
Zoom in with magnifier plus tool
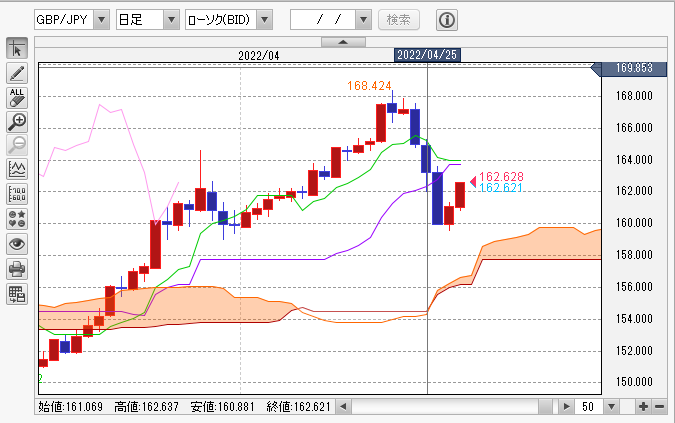(x=17, y=122)
